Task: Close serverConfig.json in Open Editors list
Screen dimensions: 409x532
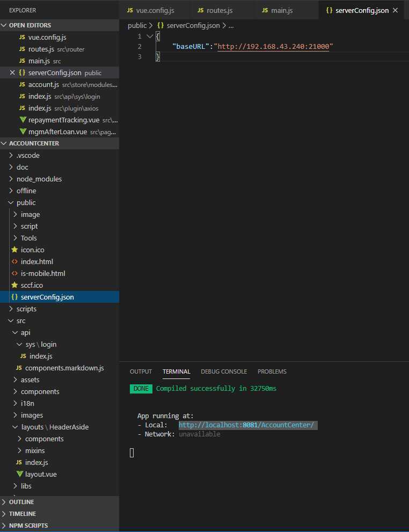Action: (12, 72)
